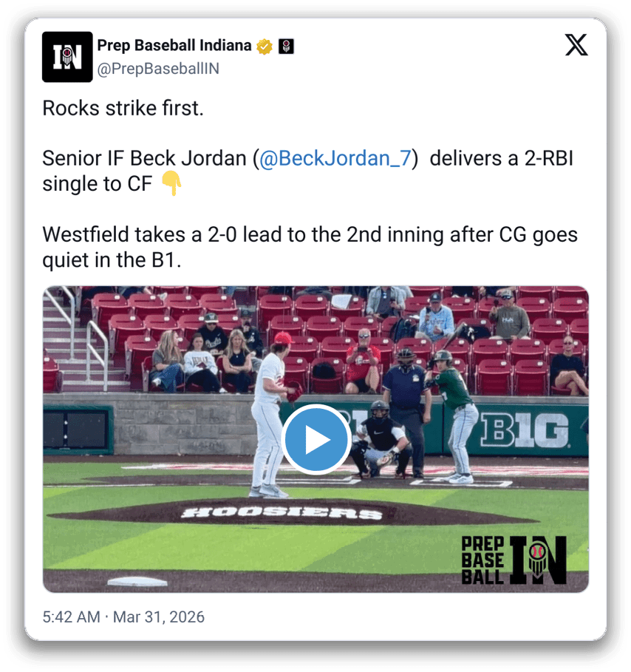Image resolution: width=631 pixels, height=672 pixels.
Task: Click the HOOSIERS text on the mound
Action: [x=282, y=513]
